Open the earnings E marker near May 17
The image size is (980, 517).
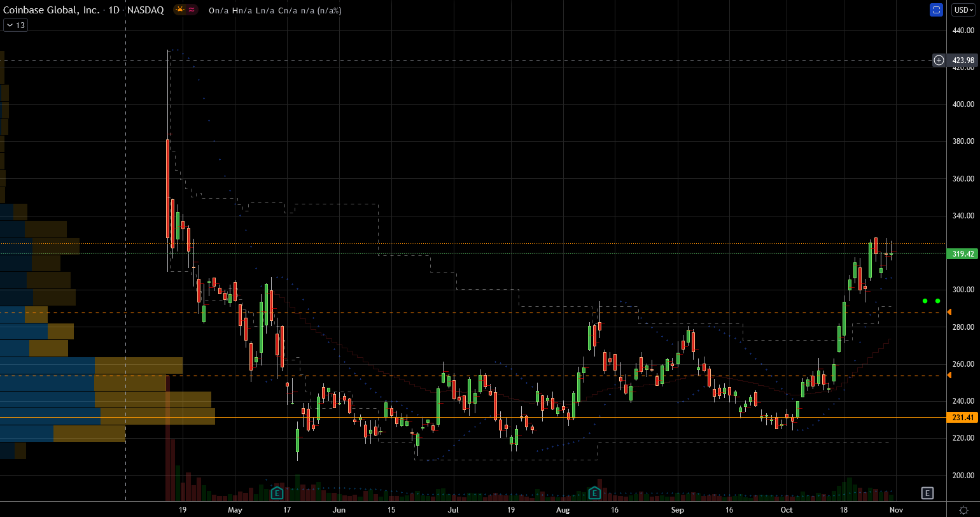click(x=277, y=493)
